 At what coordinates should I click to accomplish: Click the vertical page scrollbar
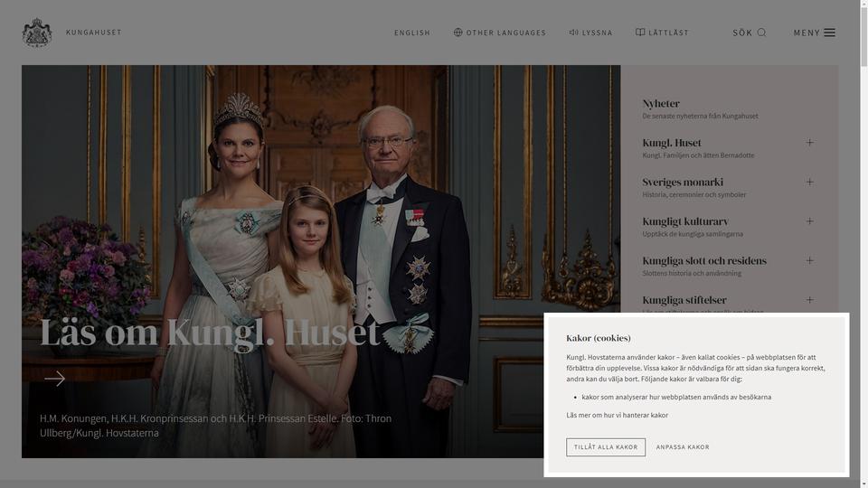pos(863,244)
